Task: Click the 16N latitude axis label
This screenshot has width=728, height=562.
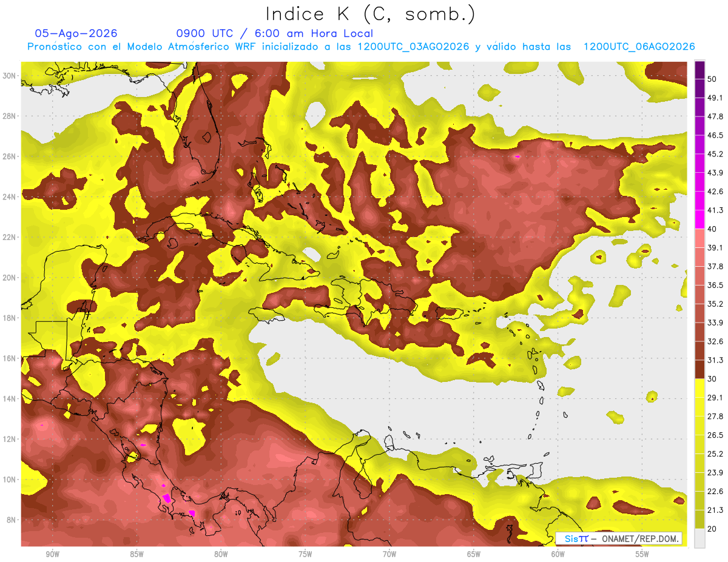Action: [10, 358]
